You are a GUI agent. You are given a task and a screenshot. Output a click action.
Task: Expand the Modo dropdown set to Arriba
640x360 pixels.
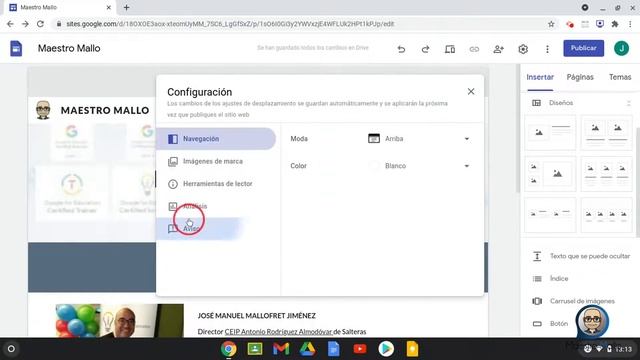pyautogui.click(x=419, y=139)
